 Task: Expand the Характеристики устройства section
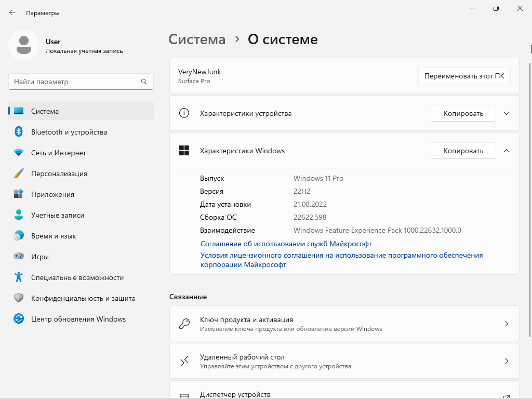507,113
